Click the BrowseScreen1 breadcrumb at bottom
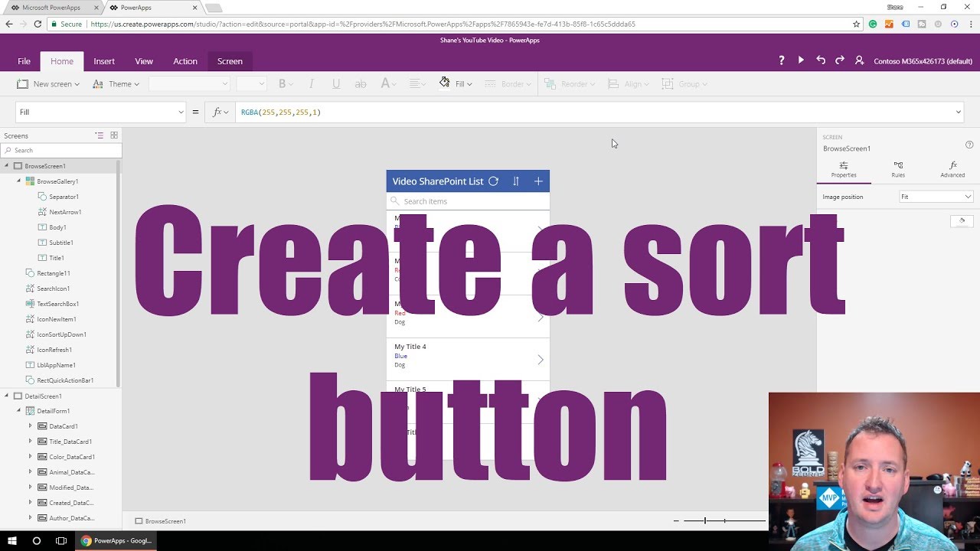Image resolution: width=980 pixels, height=551 pixels. 161,521
